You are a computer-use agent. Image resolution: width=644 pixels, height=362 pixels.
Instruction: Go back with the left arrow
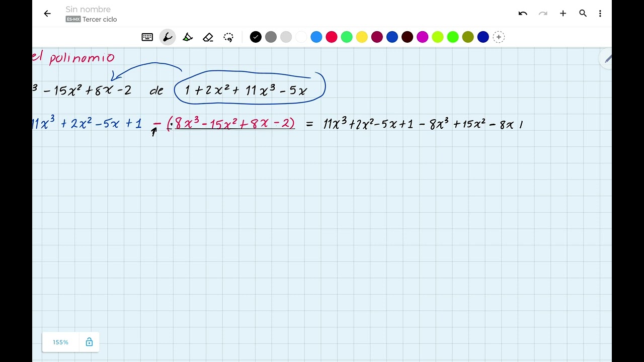tap(47, 14)
